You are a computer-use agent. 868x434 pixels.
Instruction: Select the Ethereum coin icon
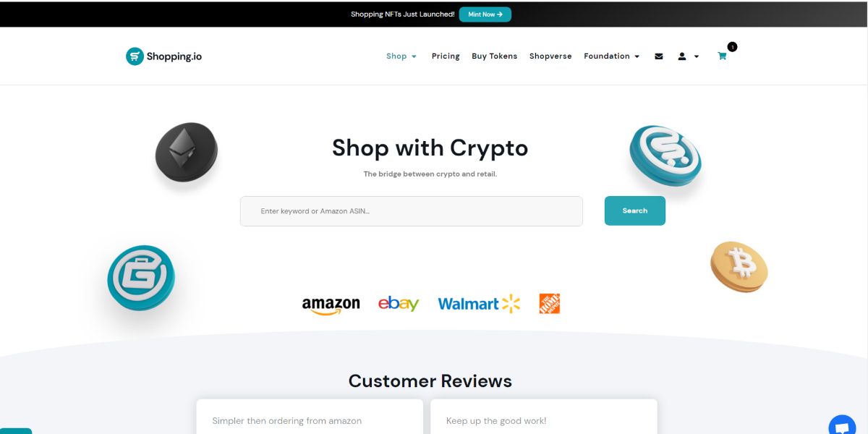[185, 151]
